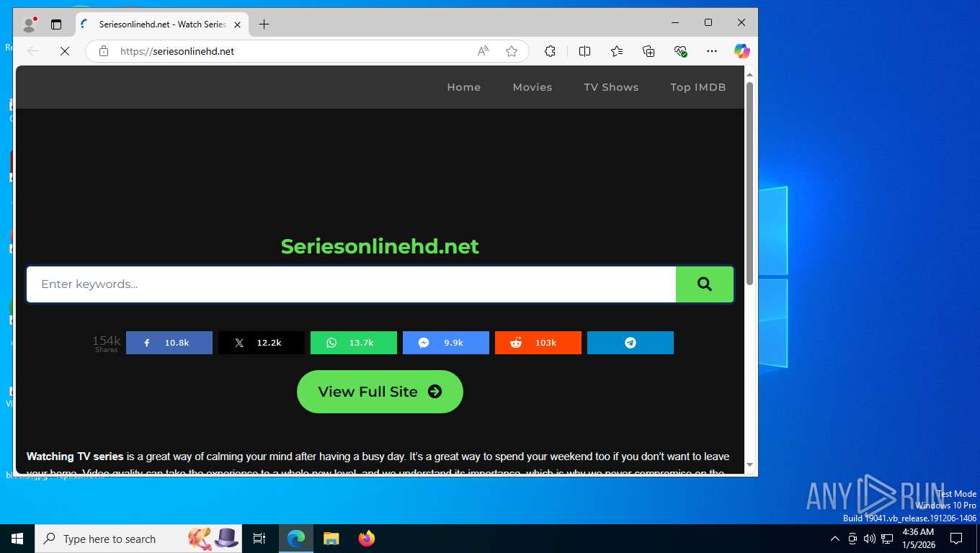Open the notification center icon
Image resolution: width=980 pixels, height=553 pixels.
(x=956, y=539)
